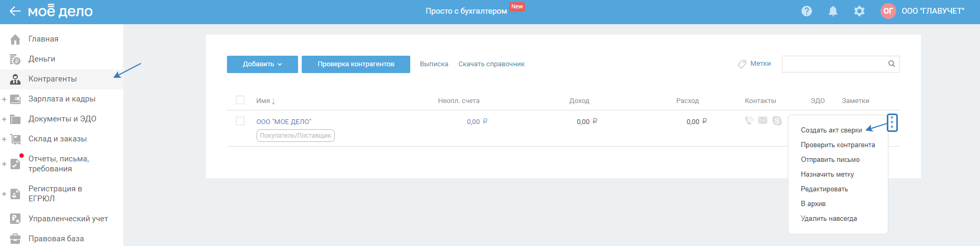Click the Отчеты, письма, требования icon
The image size is (980, 246).
click(16, 163)
